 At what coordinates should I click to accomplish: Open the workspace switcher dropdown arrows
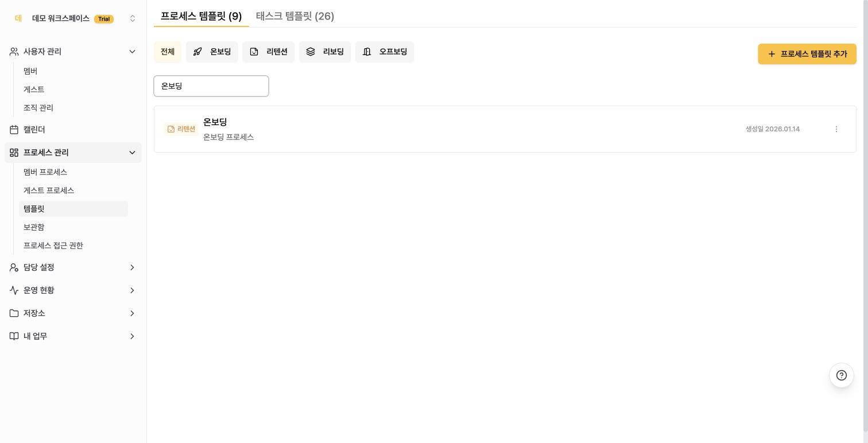pos(133,18)
